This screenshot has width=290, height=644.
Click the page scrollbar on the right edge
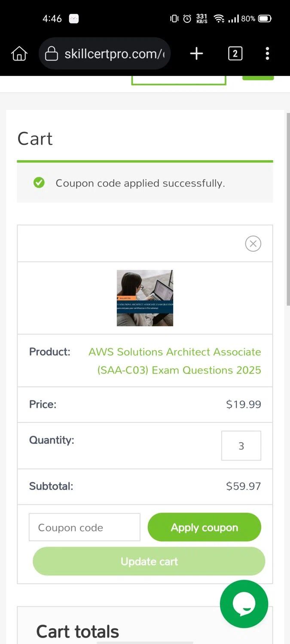click(288, 215)
